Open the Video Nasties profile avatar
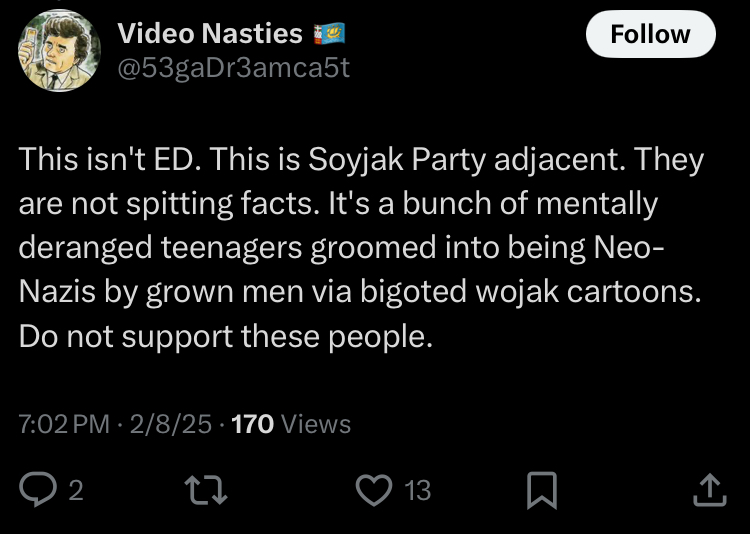 click(x=59, y=50)
